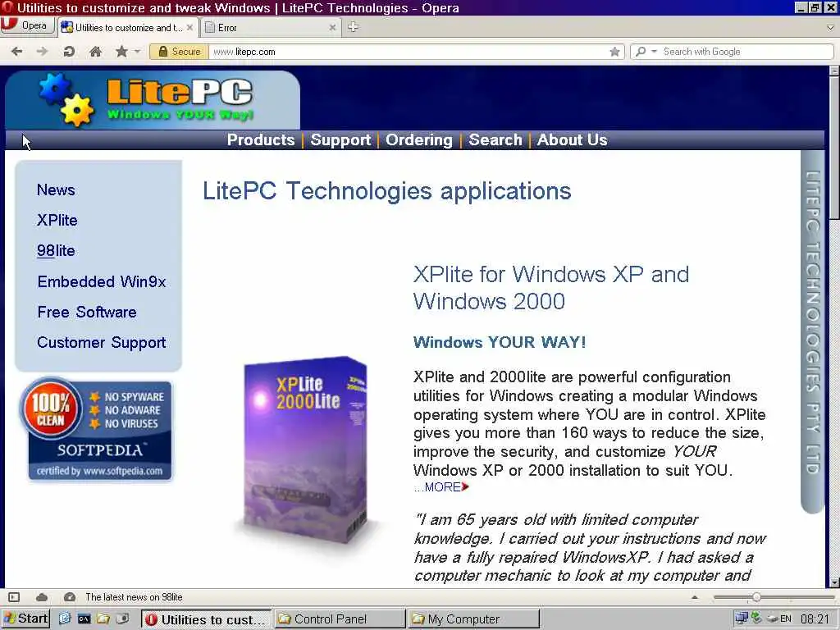Open the closed tabs dropdown arrow
The image size is (840, 630).
tap(830, 27)
